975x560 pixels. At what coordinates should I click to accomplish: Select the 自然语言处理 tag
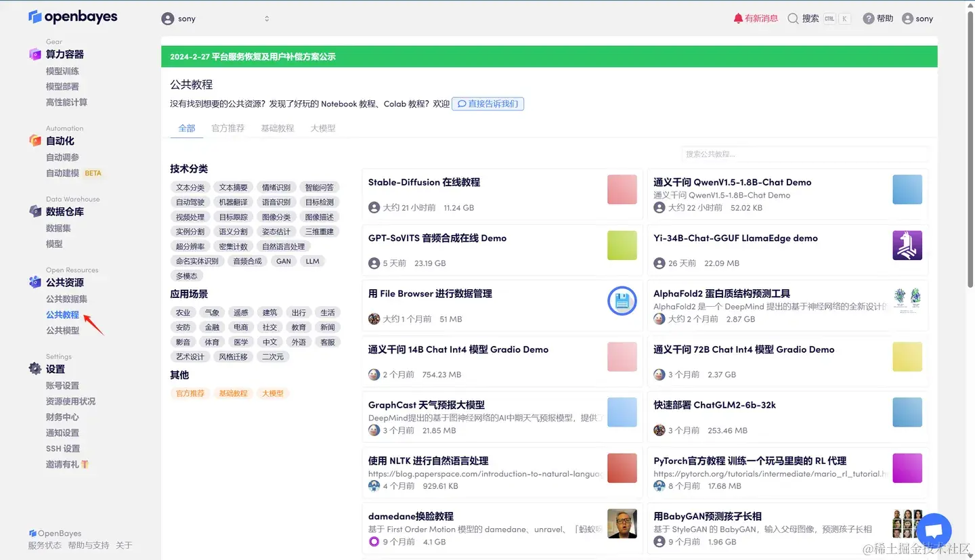pos(284,246)
